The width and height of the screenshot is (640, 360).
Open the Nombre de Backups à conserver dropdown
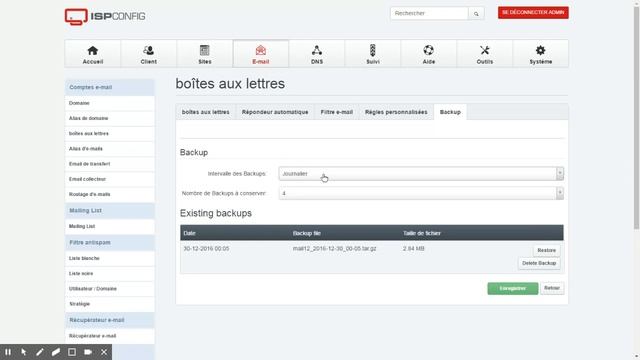pyautogui.click(x=421, y=193)
